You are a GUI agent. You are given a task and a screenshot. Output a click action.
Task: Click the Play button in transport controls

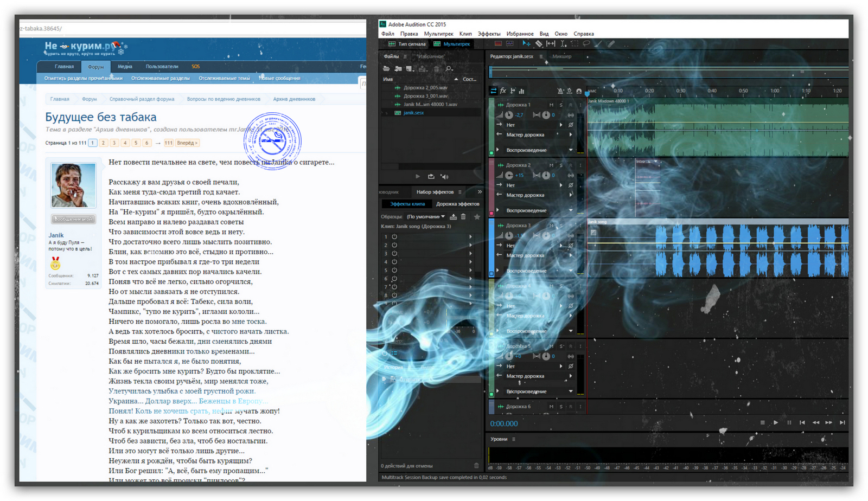click(x=776, y=422)
